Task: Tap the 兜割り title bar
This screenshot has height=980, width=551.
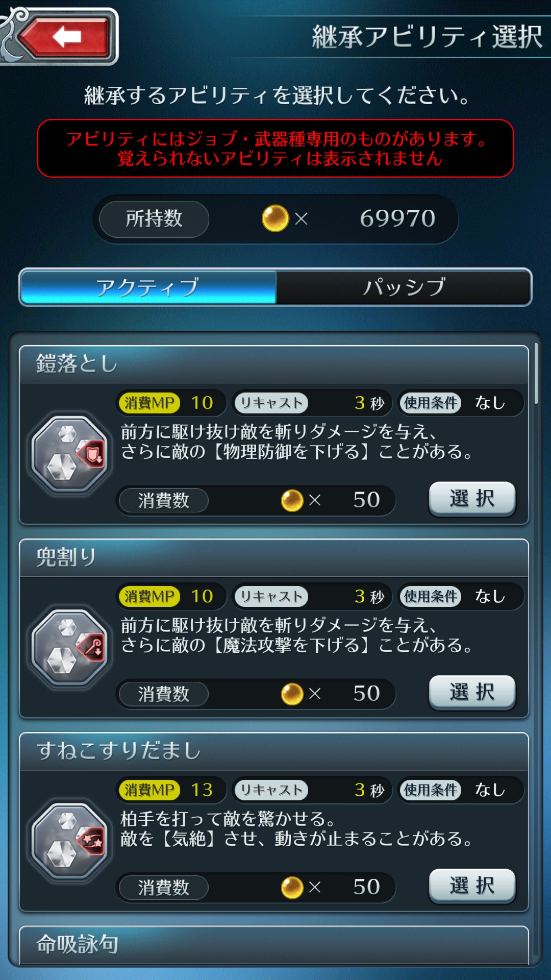Action: coord(274,558)
